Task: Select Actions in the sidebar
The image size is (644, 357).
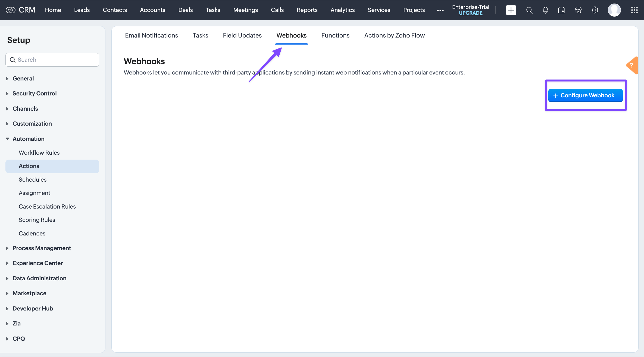Action: [52, 166]
